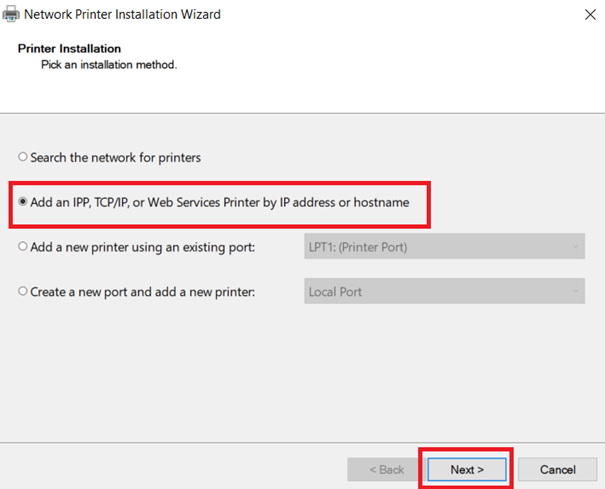The image size is (605, 489).
Task: Click the printer icon in title bar
Action: 11,14
